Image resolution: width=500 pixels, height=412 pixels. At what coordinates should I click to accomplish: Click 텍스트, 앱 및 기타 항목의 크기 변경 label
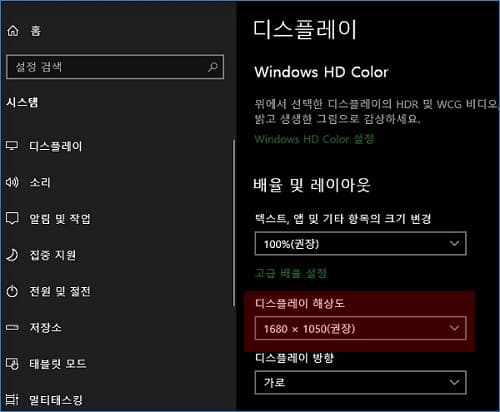point(343,219)
